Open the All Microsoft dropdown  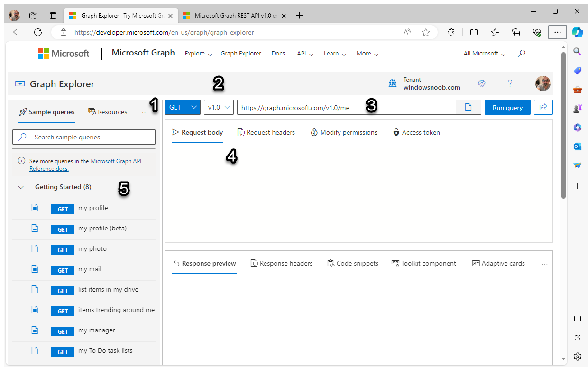coord(485,54)
